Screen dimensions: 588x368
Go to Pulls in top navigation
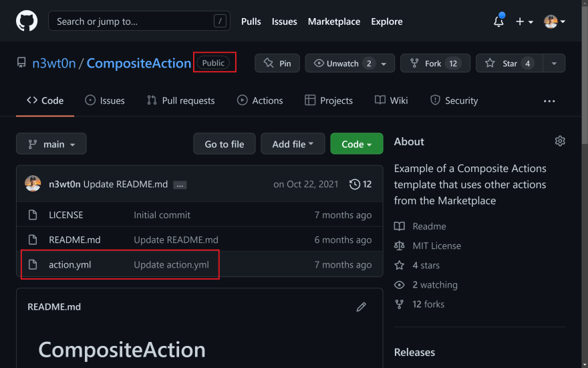point(251,21)
